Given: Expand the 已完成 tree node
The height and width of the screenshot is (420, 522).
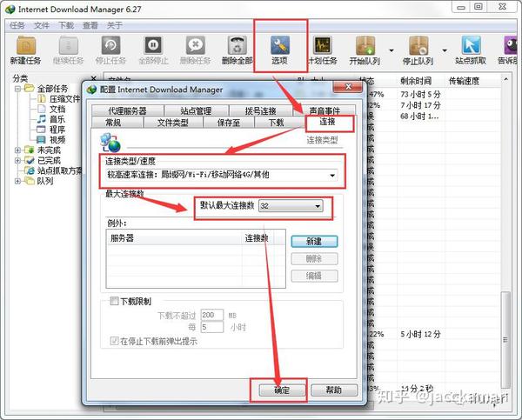Looking at the screenshot, I should click(18, 160).
